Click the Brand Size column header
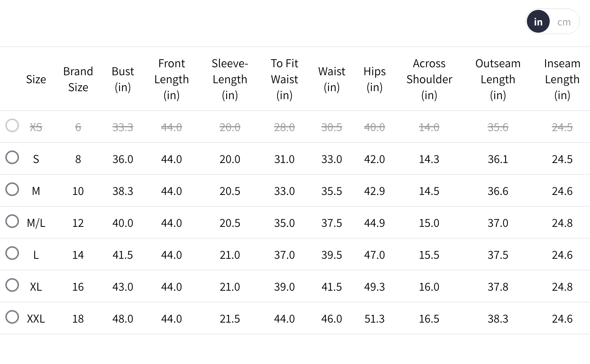The width and height of the screenshot is (590, 364). pos(78,79)
